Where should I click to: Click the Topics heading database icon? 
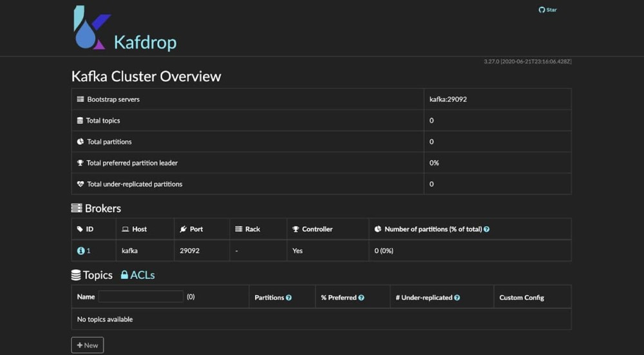click(76, 275)
